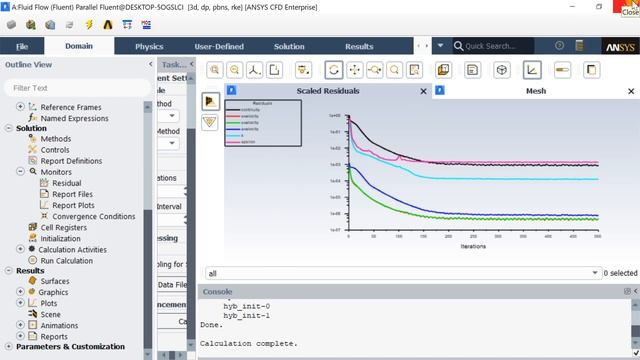Open Run Calculation in the tree
The height and width of the screenshot is (360, 640).
[67, 260]
